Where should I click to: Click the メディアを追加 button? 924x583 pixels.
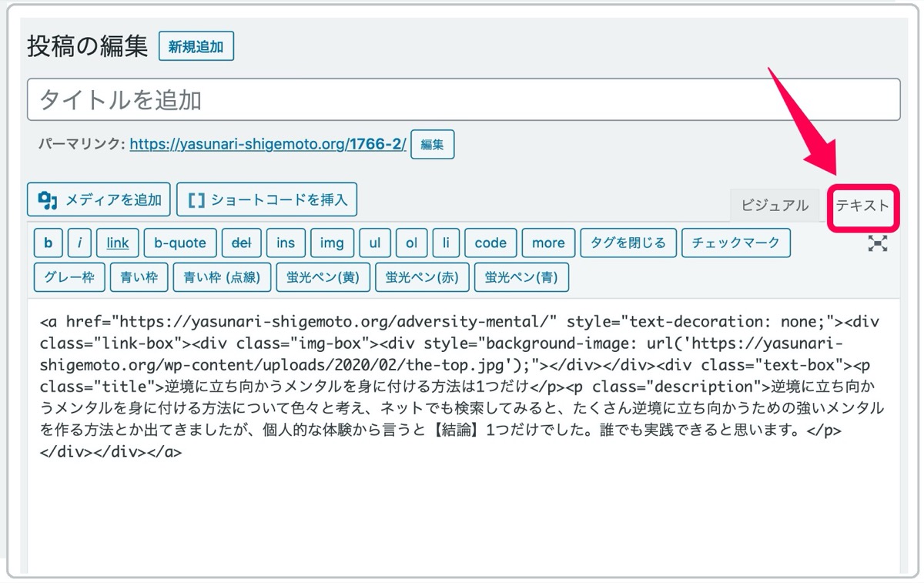click(x=99, y=200)
